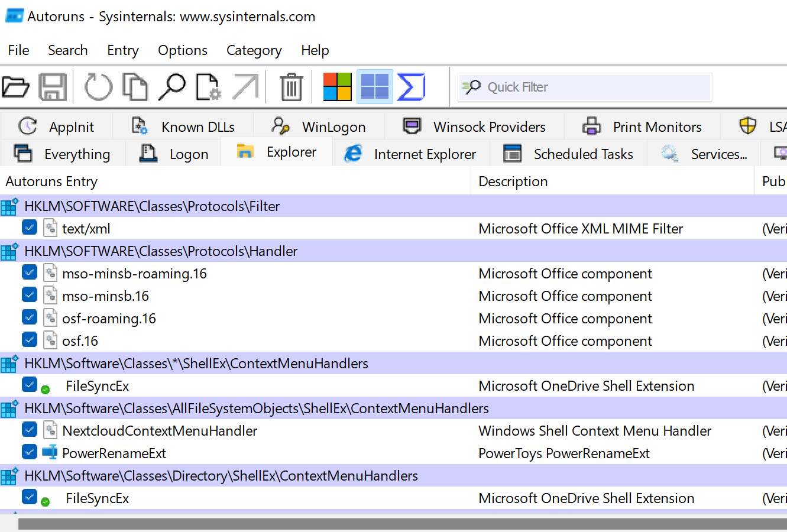Switch to the Winsock Providers tab
Image resolution: width=787 pixels, height=532 pixels.
click(x=475, y=126)
